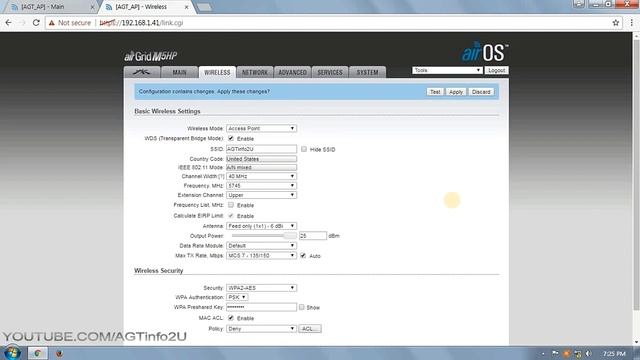Click the WPA Preshared Key field

click(x=261, y=307)
